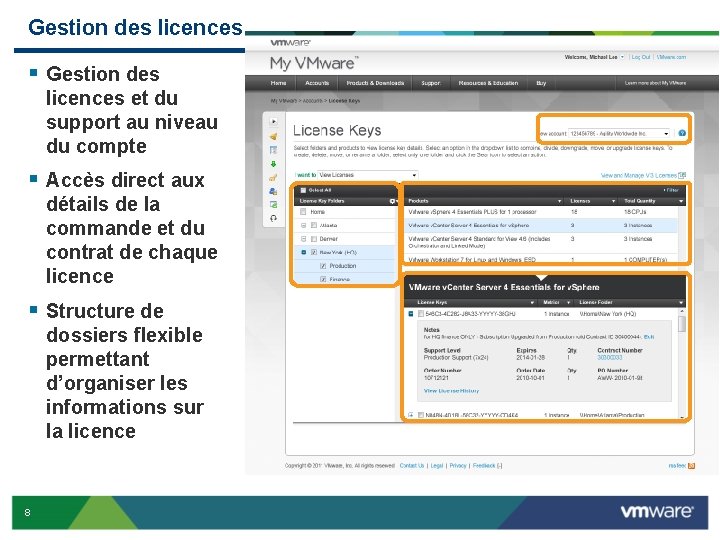Click the blue help question mark icon

(682, 133)
